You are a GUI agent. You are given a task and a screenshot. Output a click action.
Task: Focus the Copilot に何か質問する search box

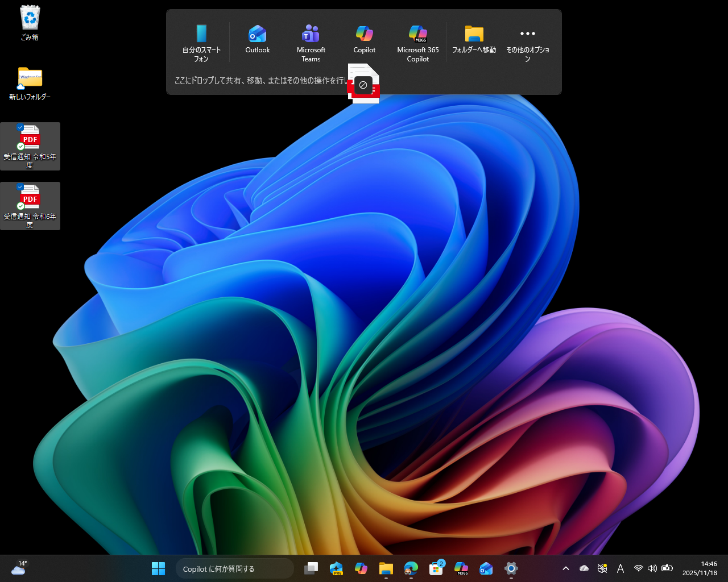[x=234, y=568]
